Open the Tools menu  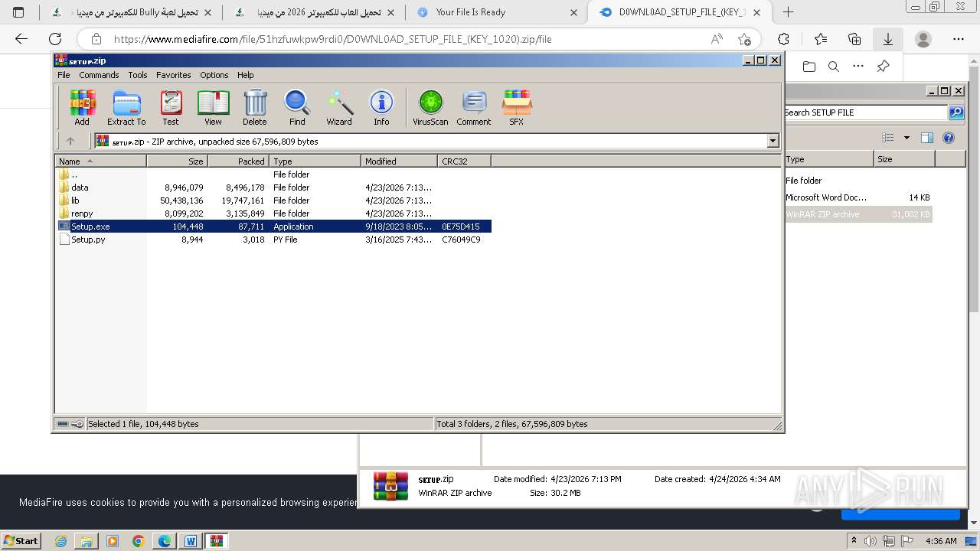138,75
